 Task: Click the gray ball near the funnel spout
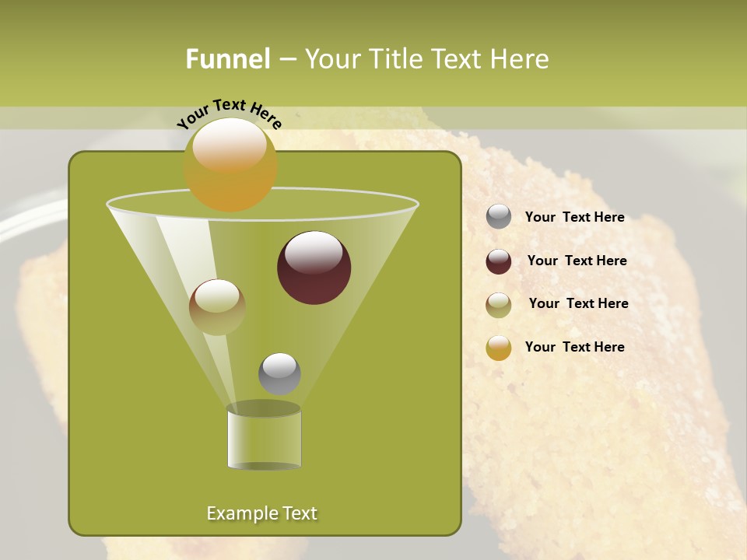279,373
